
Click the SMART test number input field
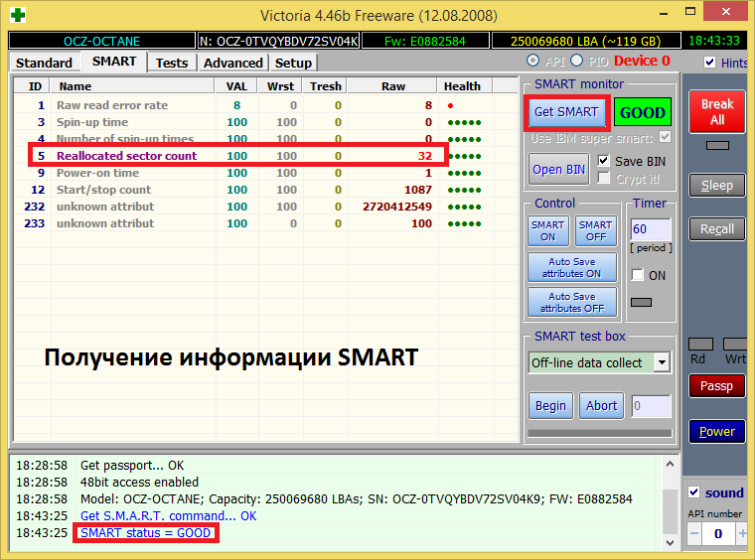(x=651, y=406)
